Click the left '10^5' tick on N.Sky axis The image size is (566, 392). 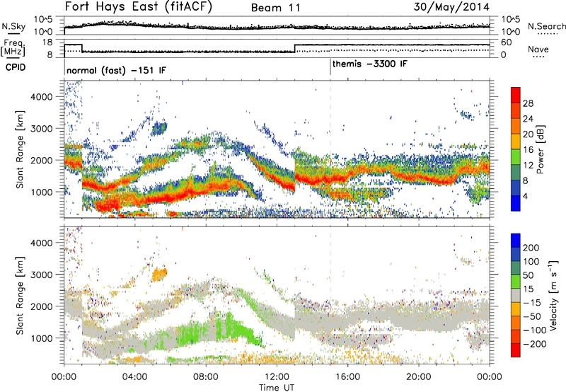(44, 19)
